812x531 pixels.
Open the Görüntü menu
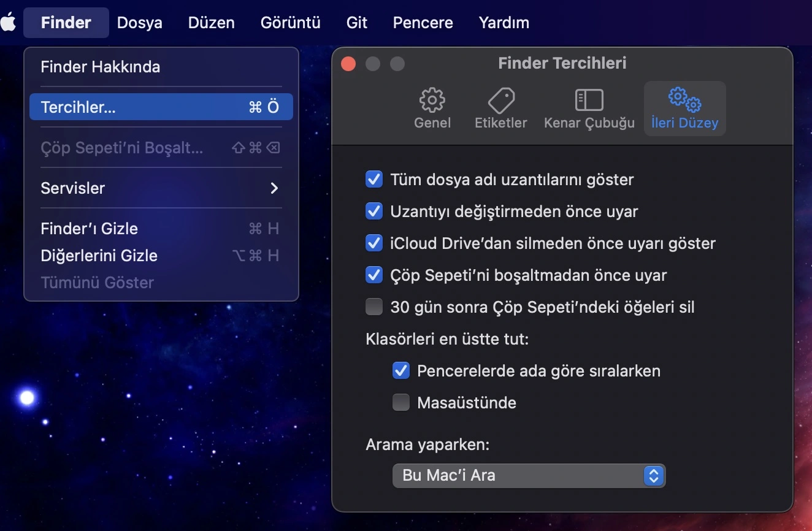pos(291,23)
